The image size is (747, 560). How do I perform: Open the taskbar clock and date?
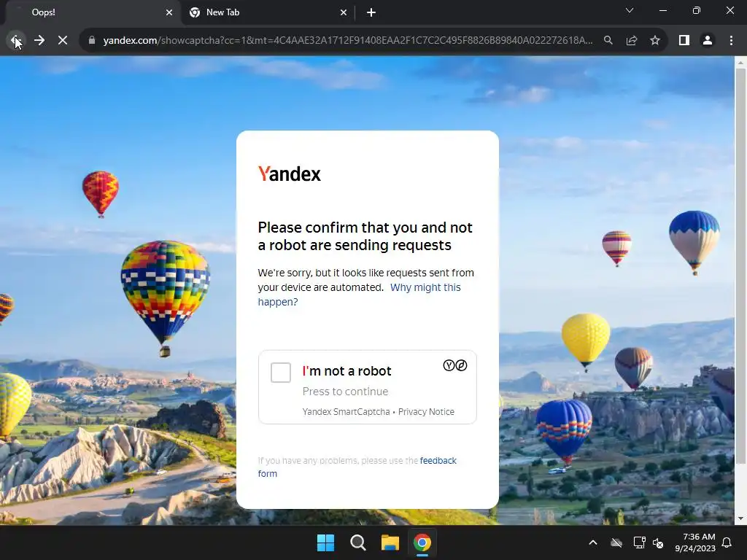coord(695,542)
